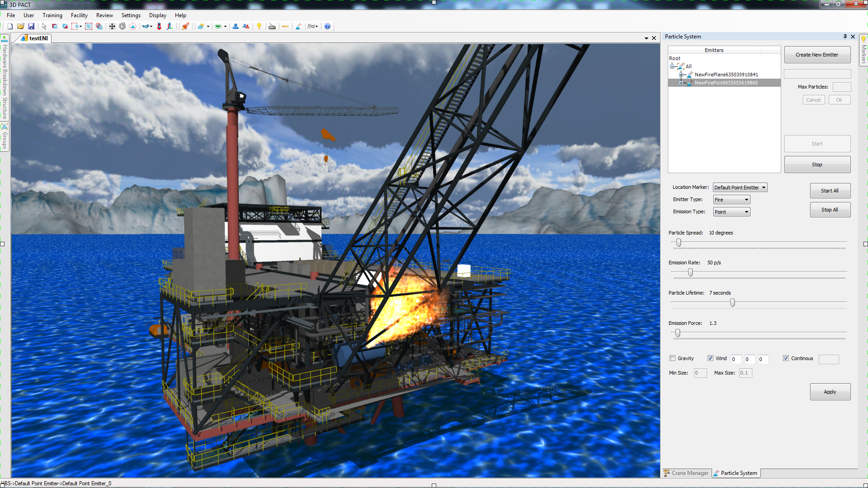Click the blue Help question icon
The height and width of the screenshot is (488, 868).
327,26
